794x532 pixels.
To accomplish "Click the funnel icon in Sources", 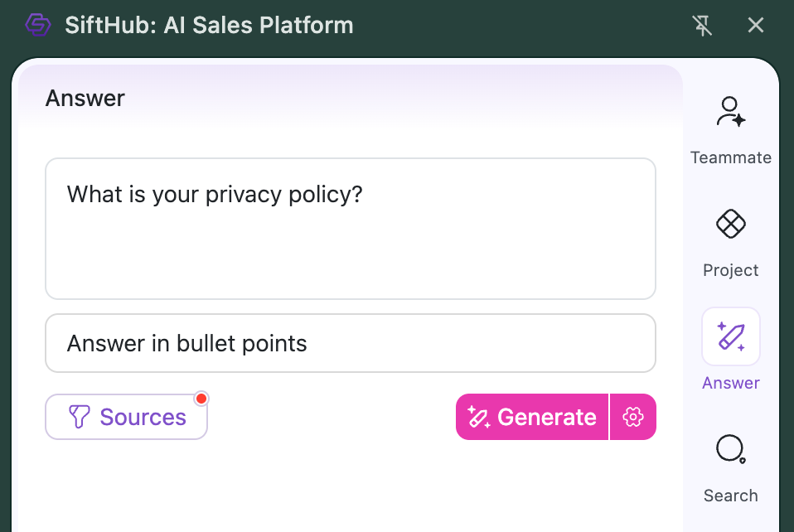I will pyautogui.click(x=79, y=417).
